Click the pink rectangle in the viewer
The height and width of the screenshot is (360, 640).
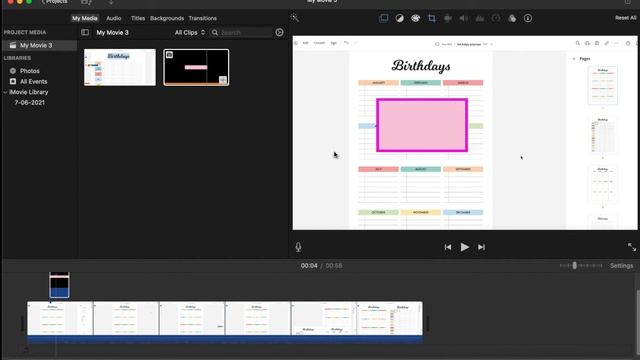(422, 125)
